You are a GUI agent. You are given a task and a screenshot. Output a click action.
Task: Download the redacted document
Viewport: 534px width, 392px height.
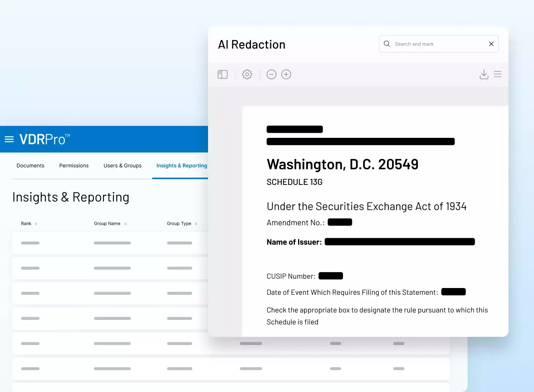pos(484,74)
